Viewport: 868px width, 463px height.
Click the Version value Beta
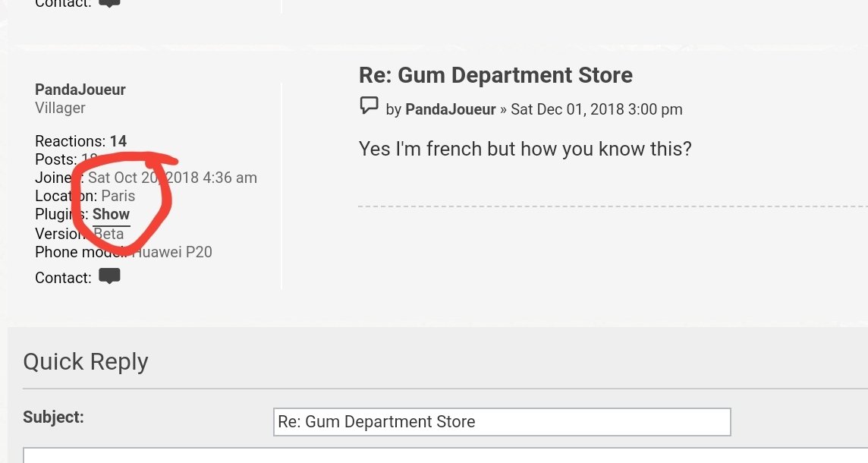(x=108, y=234)
